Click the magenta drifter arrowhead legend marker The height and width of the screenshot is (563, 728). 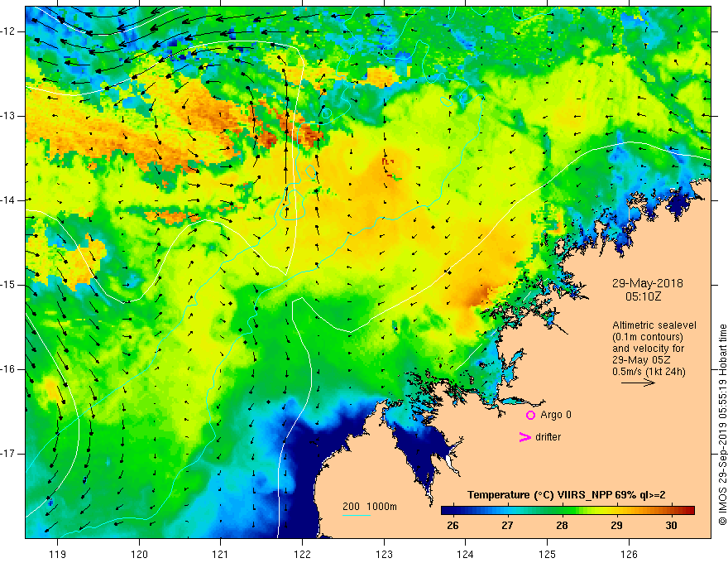[524, 437]
